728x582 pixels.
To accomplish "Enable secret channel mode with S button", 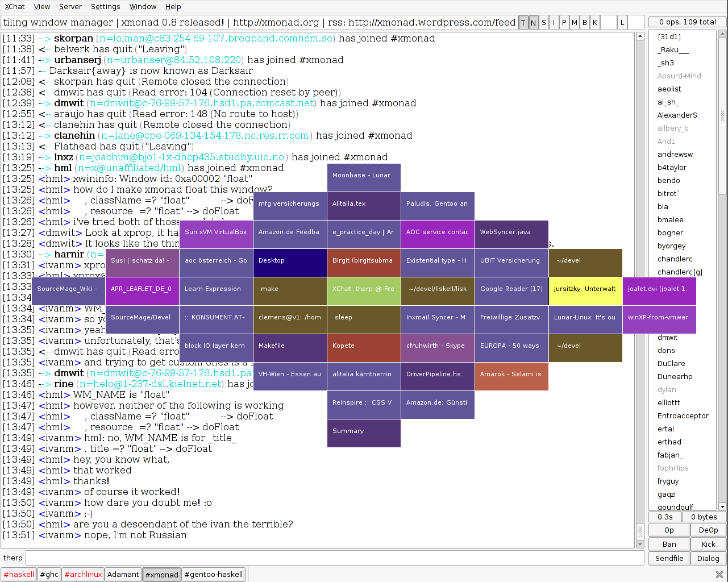I will (x=543, y=22).
